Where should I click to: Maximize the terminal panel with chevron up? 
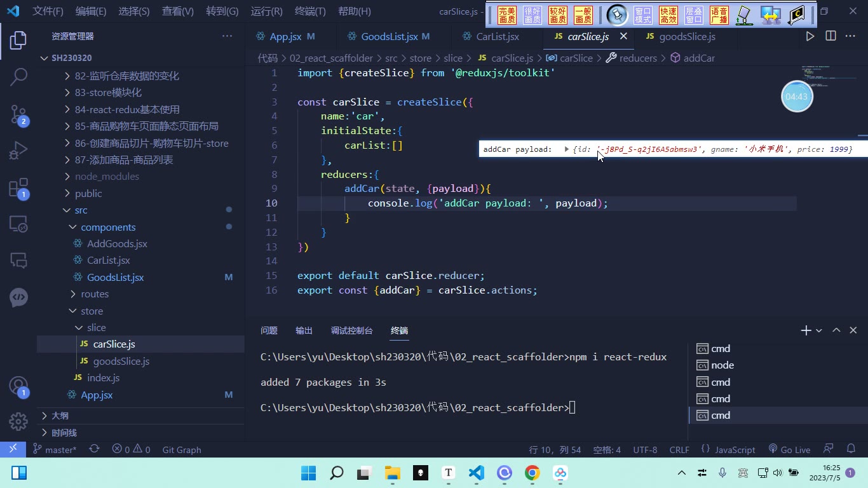coord(836,330)
